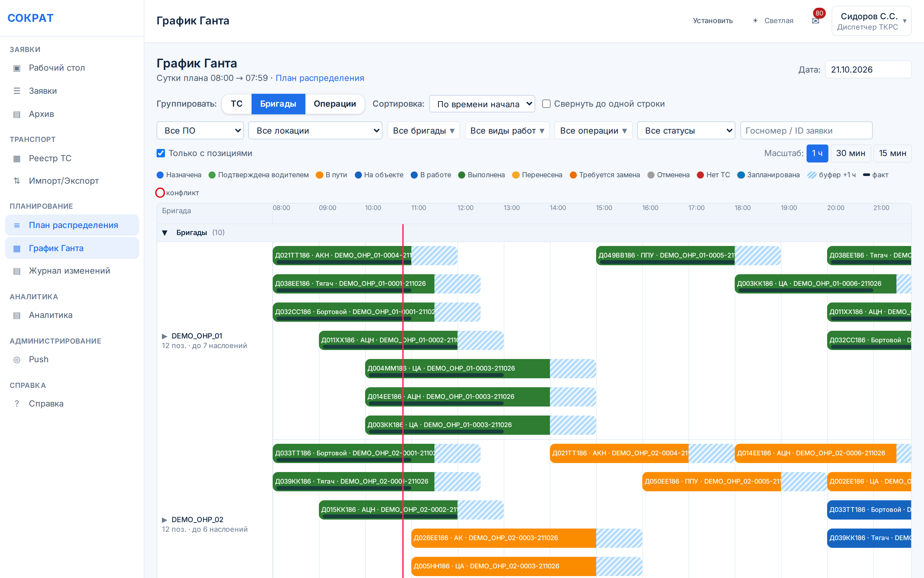
Task: Open Реестр ТС in the sidebar
Action: (x=72, y=158)
